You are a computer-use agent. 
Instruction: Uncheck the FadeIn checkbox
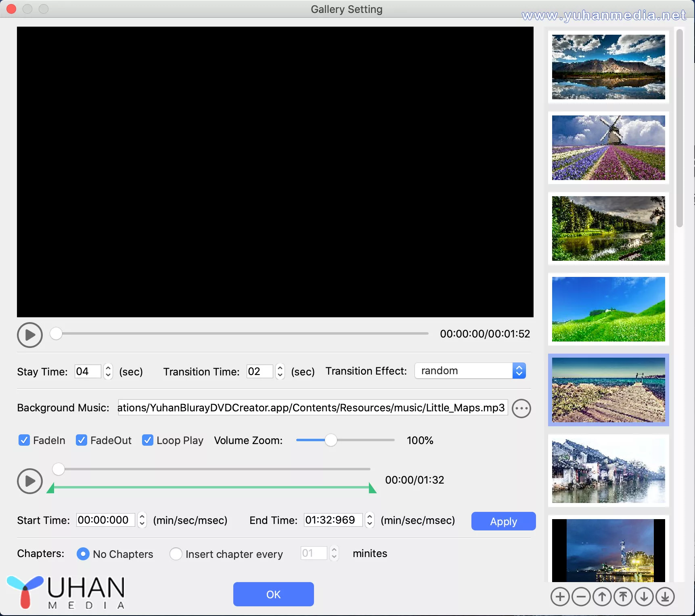[24, 440]
